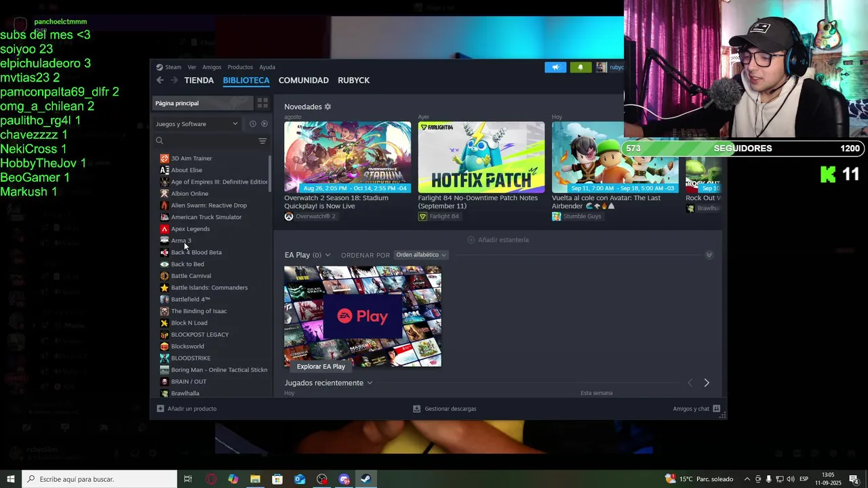The width and height of the screenshot is (868, 488).
Task: Click the Stumble Guys logo under news
Action: click(x=556, y=216)
